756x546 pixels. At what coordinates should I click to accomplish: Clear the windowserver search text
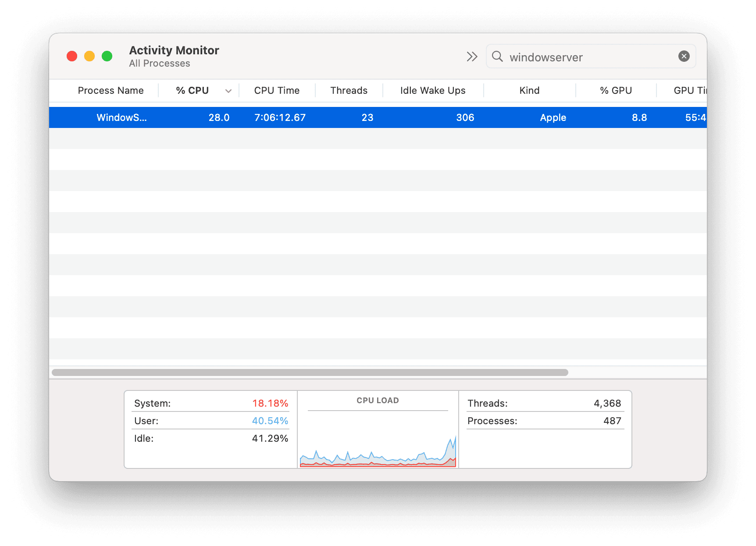point(684,56)
